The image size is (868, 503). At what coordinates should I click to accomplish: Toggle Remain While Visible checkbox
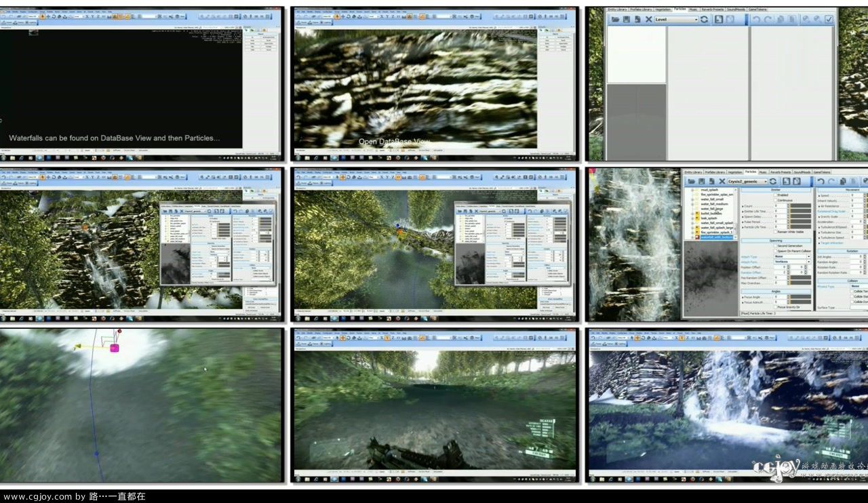tap(776, 232)
